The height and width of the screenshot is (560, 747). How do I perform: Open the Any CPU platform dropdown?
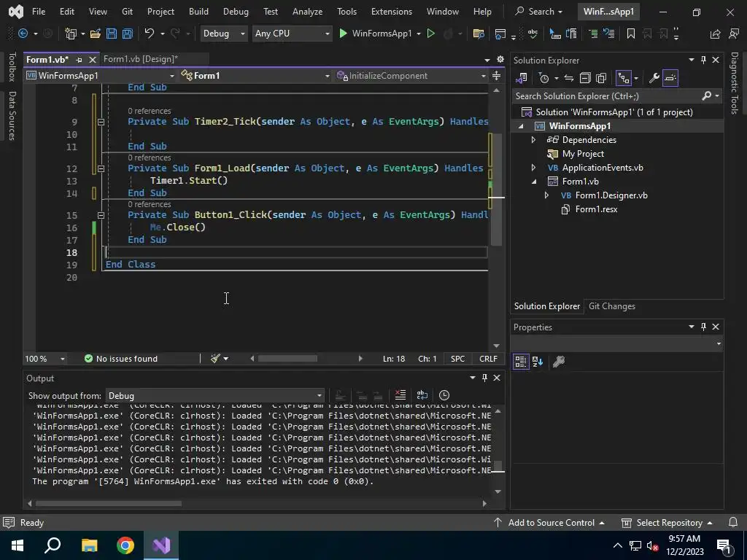[x=292, y=34]
